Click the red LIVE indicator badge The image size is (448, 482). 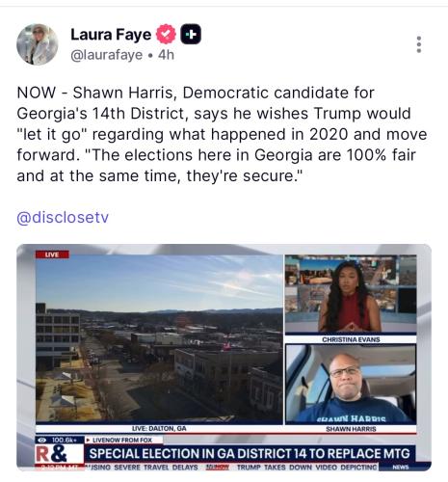pyautogui.click(x=52, y=254)
